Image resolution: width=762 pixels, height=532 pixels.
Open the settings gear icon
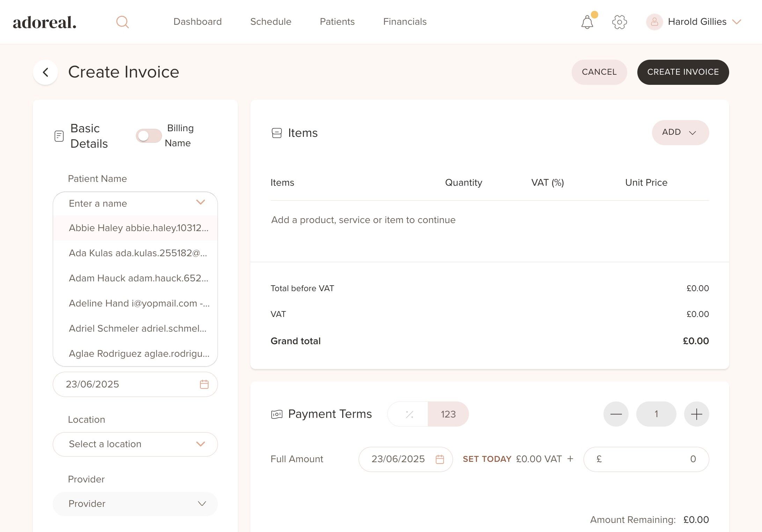(x=619, y=22)
